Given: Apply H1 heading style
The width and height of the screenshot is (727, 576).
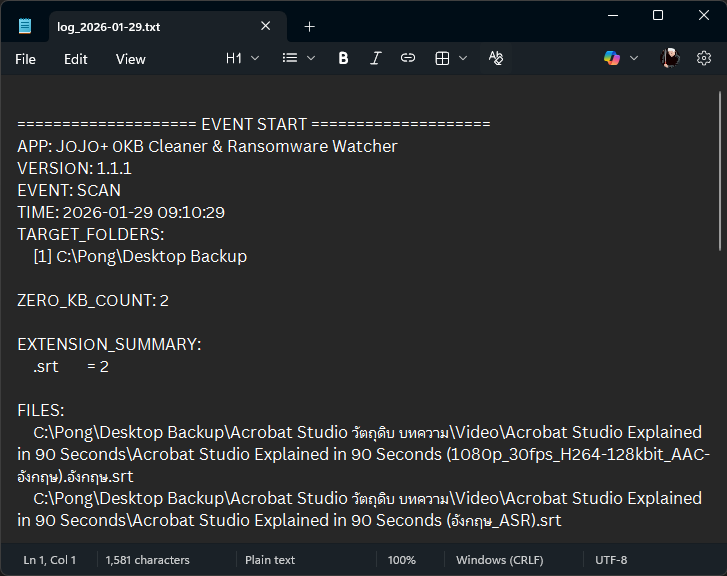Looking at the screenshot, I should [x=234, y=58].
